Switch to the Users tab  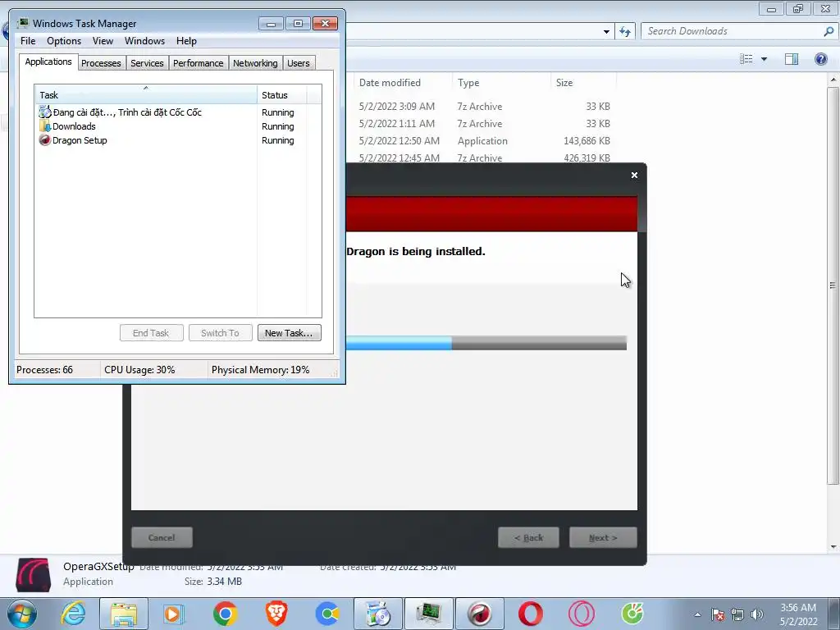(x=299, y=63)
